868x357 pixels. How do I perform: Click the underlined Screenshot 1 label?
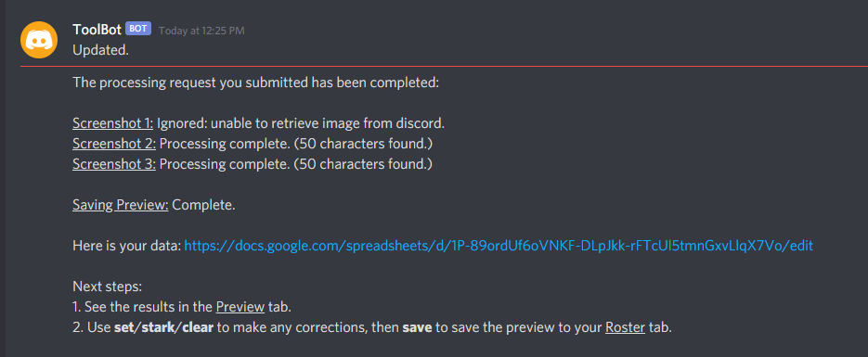(113, 123)
